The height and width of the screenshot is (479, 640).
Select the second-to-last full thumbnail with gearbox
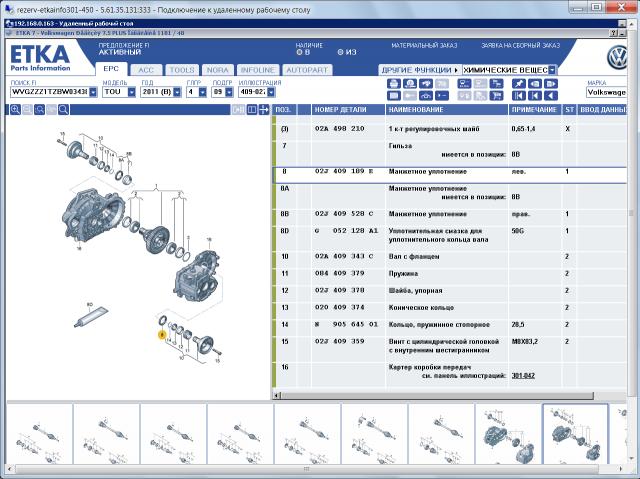(x=508, y=434)
